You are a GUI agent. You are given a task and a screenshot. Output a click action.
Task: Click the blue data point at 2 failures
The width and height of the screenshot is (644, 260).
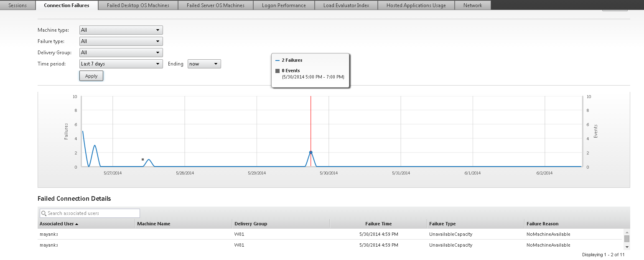(311, 153)
